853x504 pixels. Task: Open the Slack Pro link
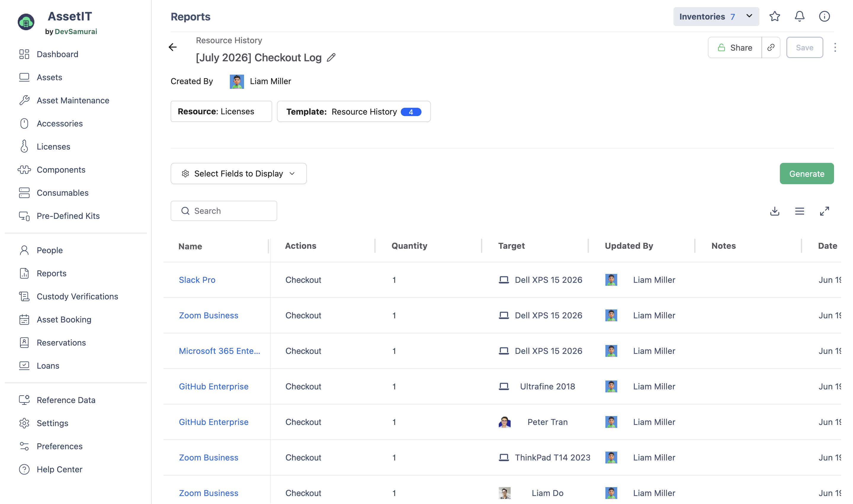tap(197, 280)
